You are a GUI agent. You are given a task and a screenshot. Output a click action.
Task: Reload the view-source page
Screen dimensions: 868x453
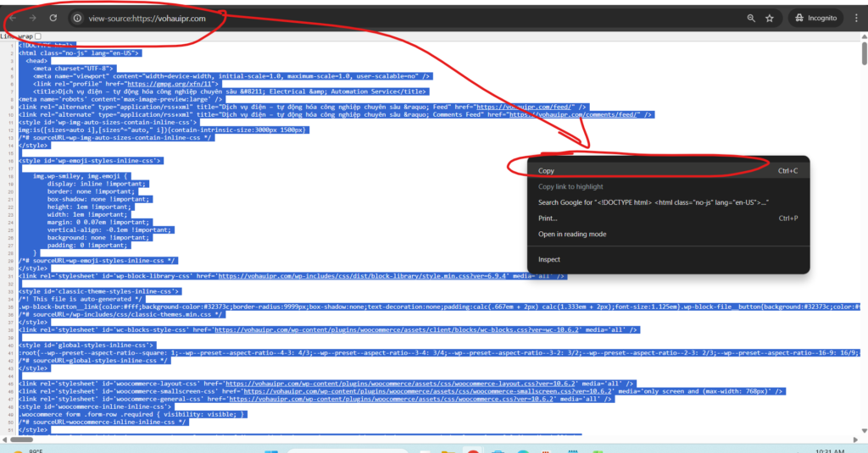coord(53,18)
